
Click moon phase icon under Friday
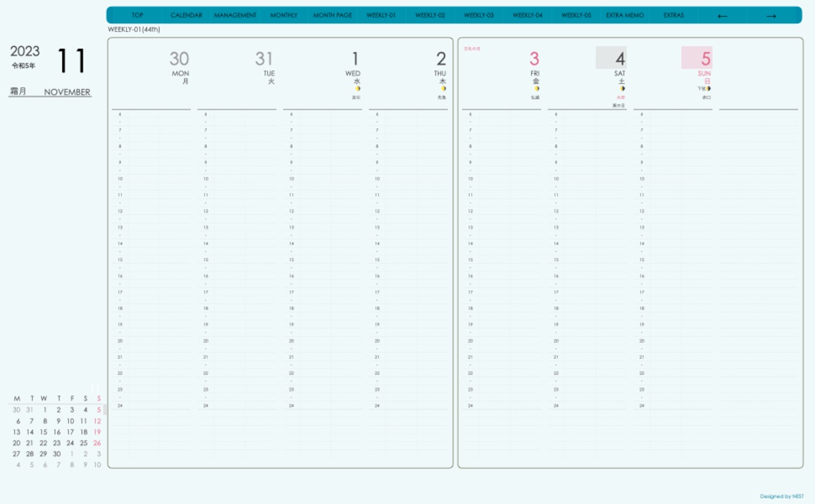coord(537,88)
